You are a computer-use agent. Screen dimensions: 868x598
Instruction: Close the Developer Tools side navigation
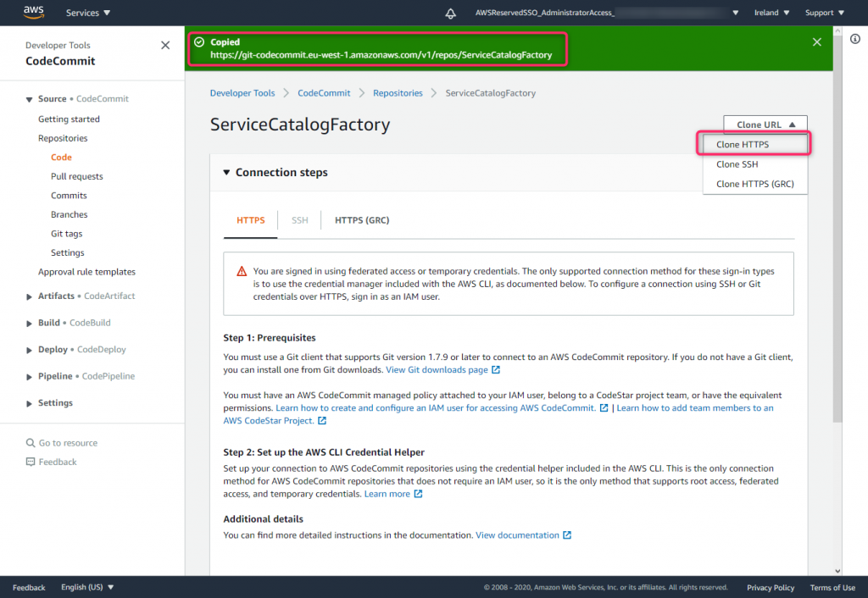[x=165, y=46]
